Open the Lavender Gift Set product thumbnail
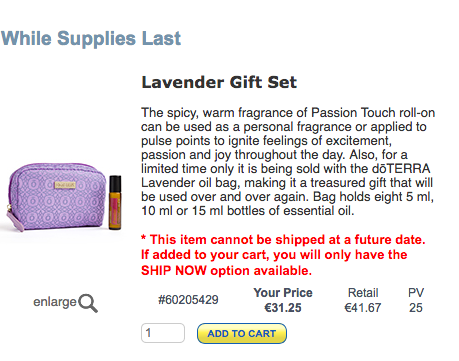Viewport: 459px width, 361px height. pos(64,197)
